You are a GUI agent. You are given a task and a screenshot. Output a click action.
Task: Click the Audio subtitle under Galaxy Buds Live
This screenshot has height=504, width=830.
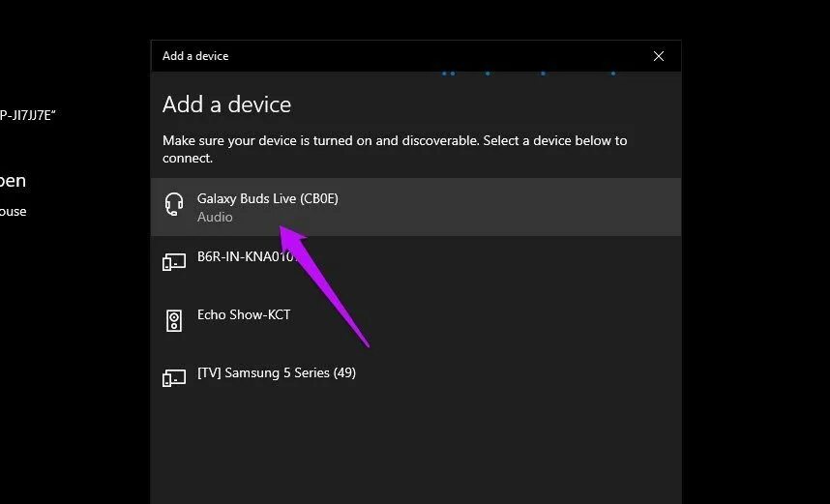tap(215, 218)
